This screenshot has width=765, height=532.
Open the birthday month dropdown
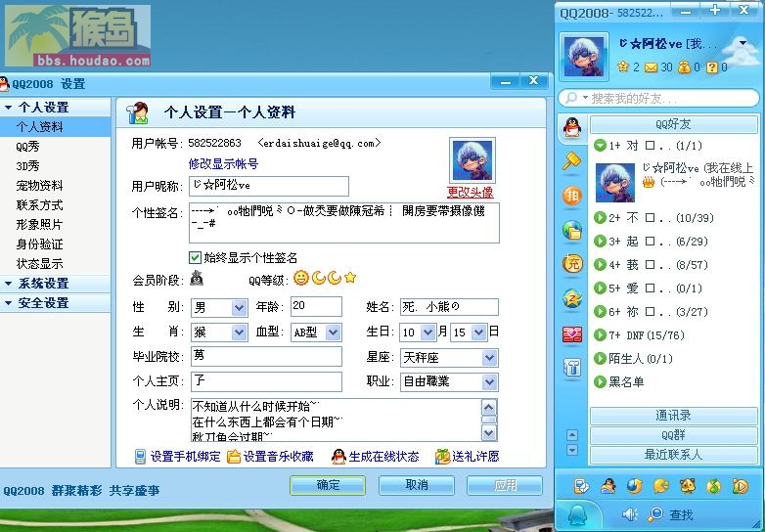[427, 332]
